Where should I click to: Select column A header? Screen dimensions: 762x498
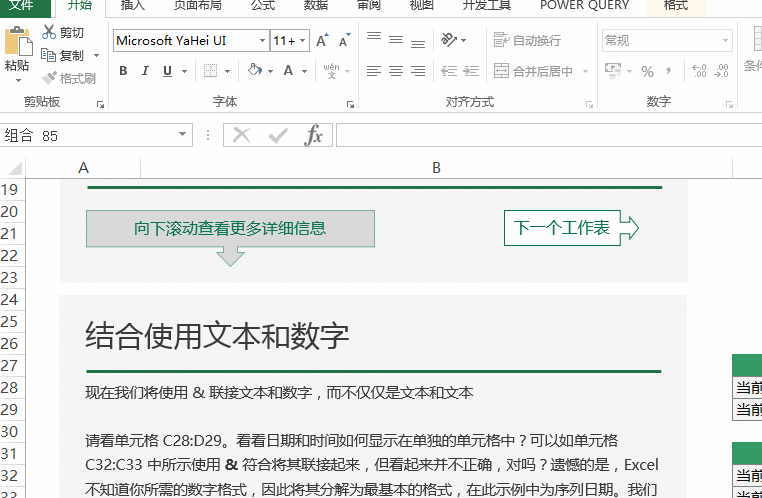pyautogui.click(x=83, y=168)
